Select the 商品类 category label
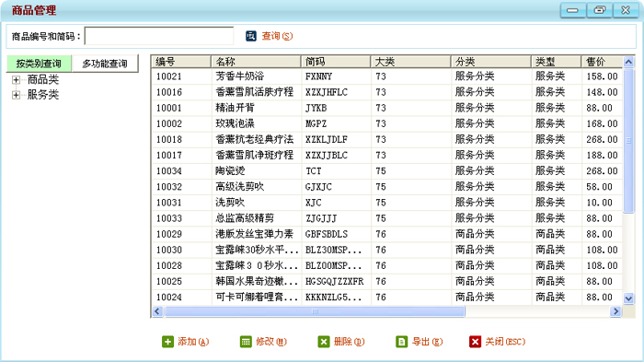The image size is (644, 362). tap(43, 79)
